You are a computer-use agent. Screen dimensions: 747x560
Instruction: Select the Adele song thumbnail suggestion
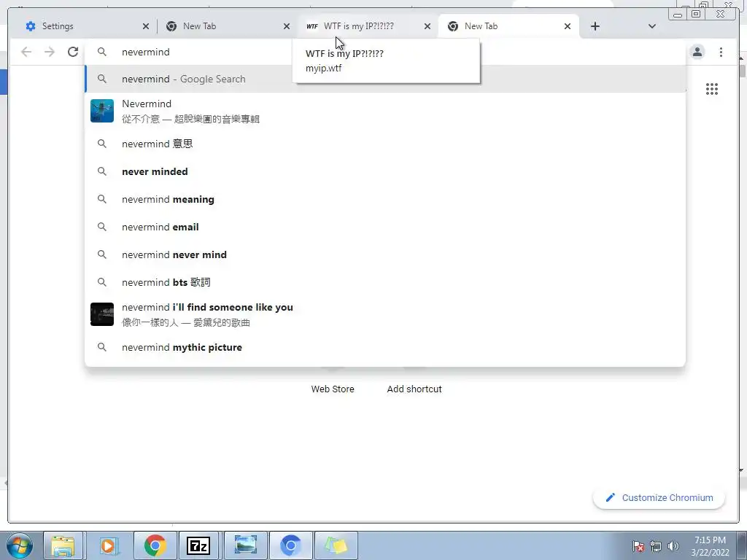point(102,314)
